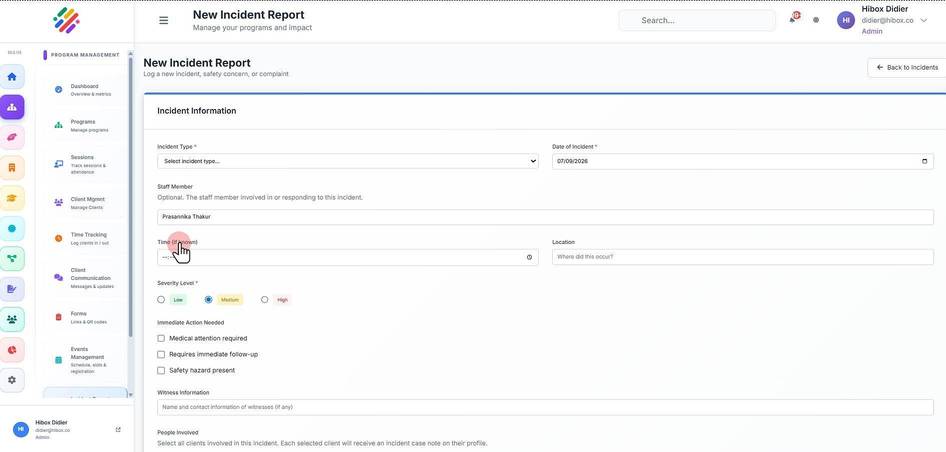The width and height of the screenshot is (946, 452).
Task: Open the Incident Type dropdown
Action: click(348, 161)
